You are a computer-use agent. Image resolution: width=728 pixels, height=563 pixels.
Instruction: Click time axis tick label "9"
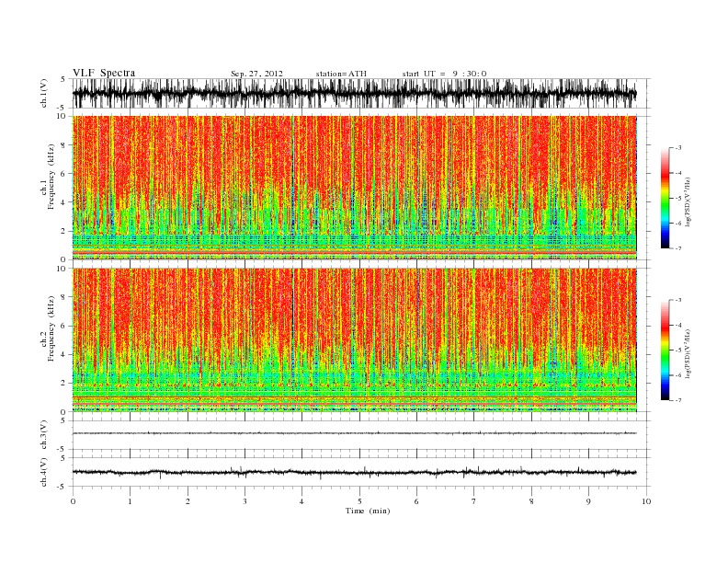[x=588, y=501]
